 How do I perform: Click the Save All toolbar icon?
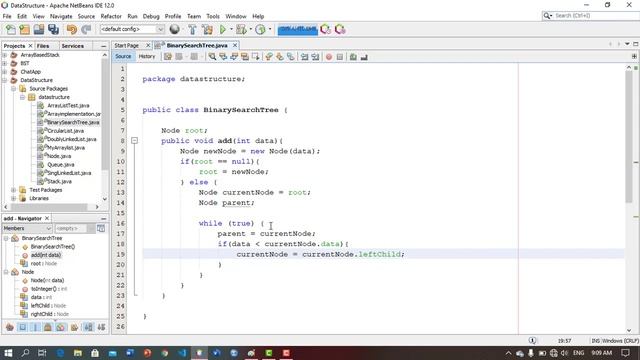(x=53, y=29)
